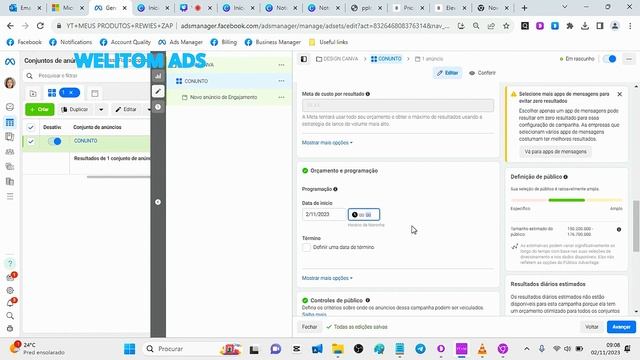Expand Mostrar mais opções below Término
This screenshot has height=360, width=640.
(x=327, y=278)
